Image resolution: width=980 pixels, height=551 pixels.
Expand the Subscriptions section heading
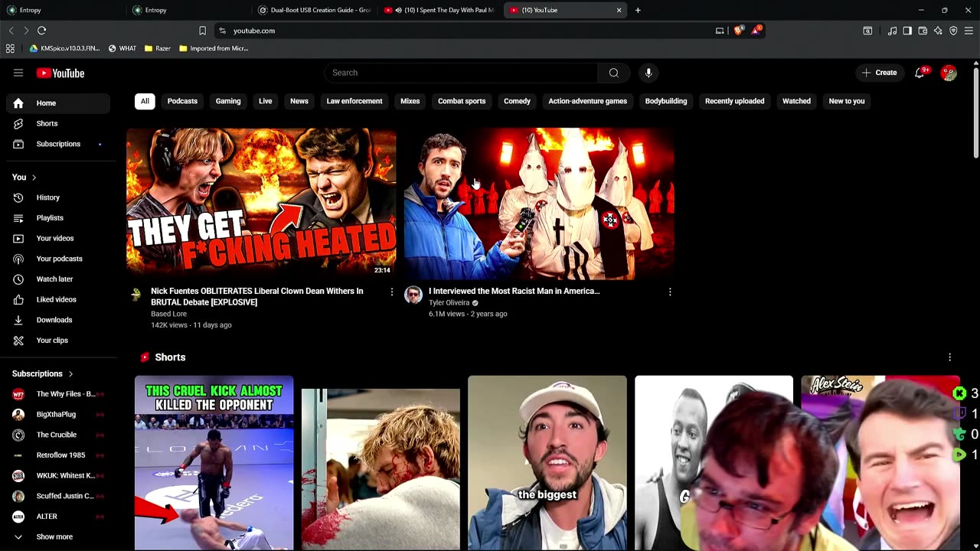pos(43,373)
